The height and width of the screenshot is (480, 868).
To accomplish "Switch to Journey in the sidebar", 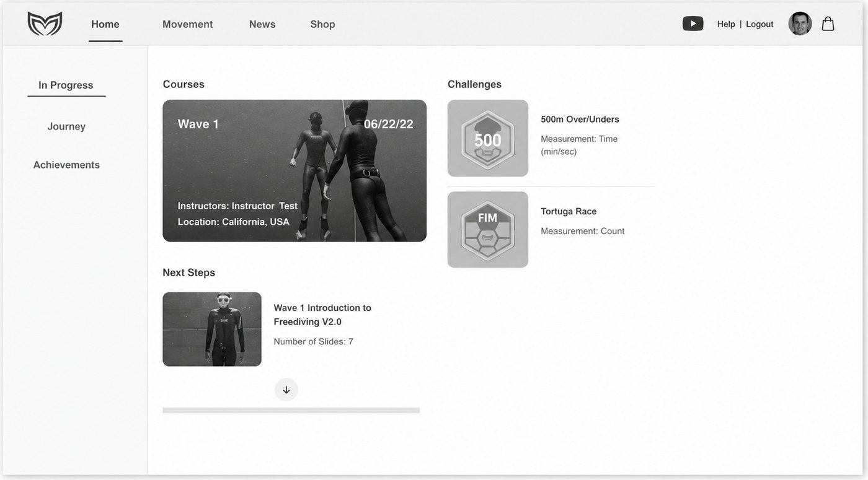I will pyautogui.click(x=66, y=126).
